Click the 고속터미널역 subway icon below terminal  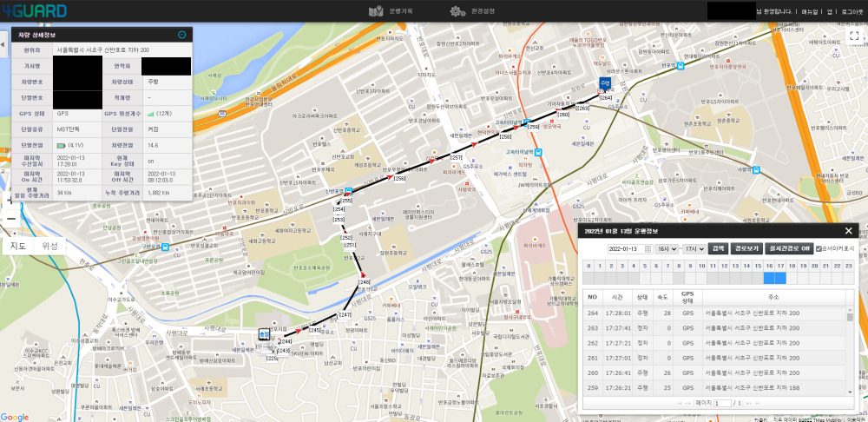coord(538,152)
